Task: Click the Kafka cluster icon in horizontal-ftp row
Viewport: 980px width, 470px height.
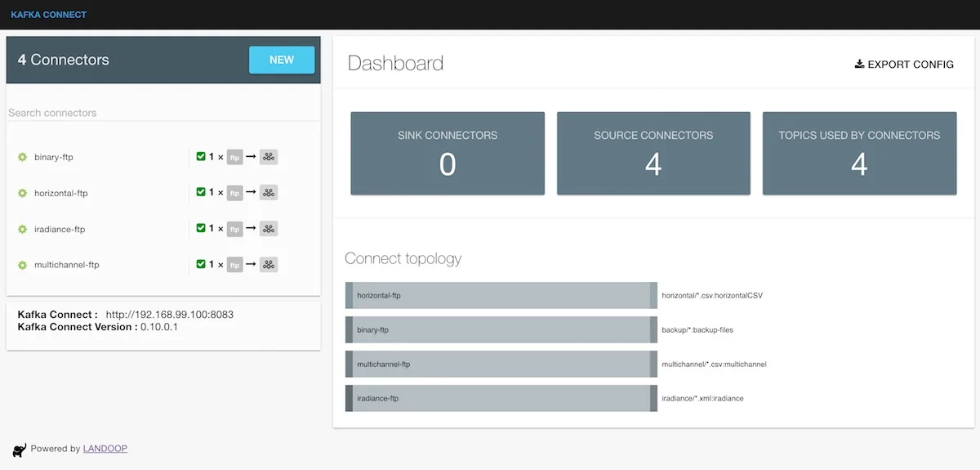Action: (269, 192)
